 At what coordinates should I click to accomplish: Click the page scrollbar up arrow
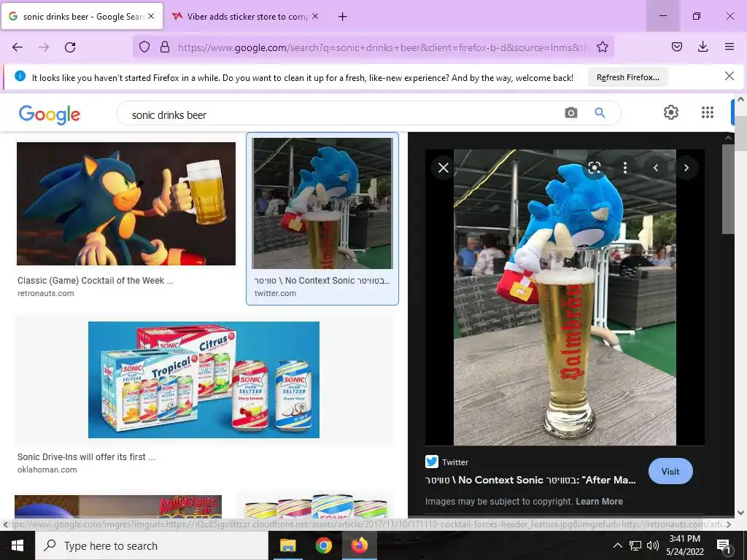point(740,99)
